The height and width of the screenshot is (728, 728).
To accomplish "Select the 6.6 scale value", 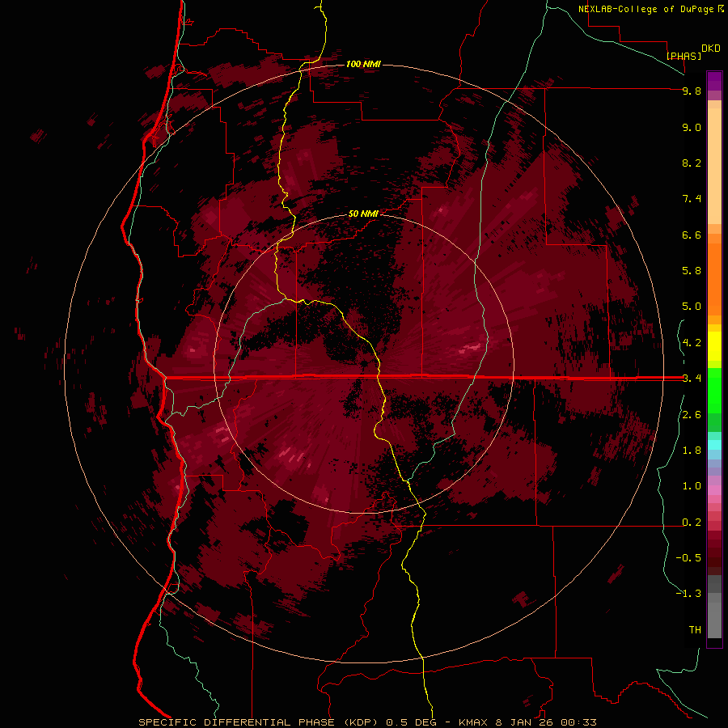I will [x=692, y=235].
